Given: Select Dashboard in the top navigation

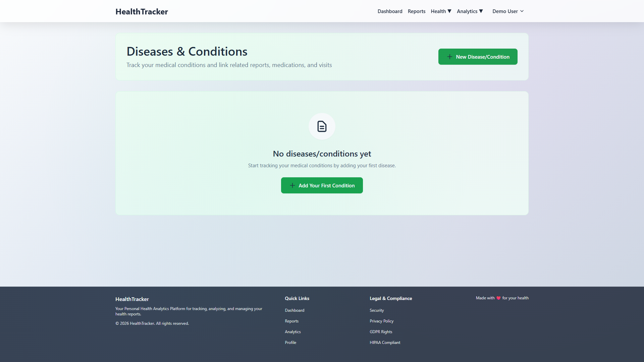Looking at the screenshot, I should [390, 11].
